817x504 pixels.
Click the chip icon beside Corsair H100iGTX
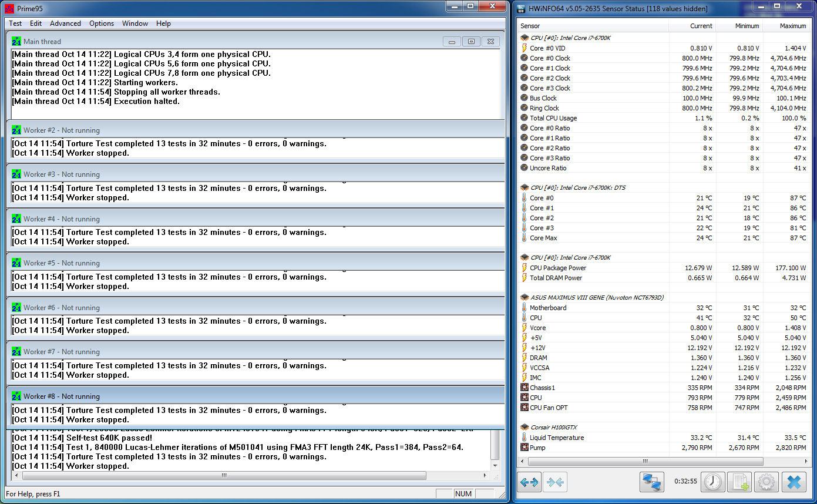pyautogui.click(x=525, y=427)
